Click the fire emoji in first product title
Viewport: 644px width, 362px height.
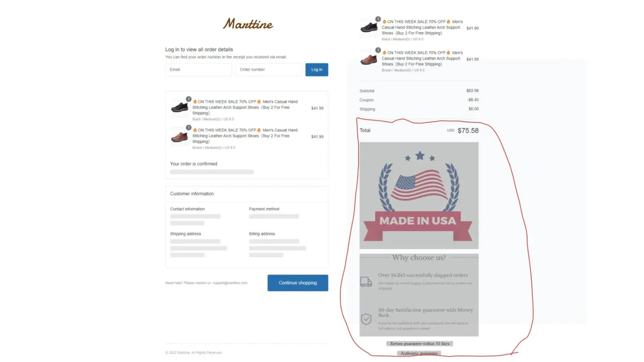tap(195, 102)
